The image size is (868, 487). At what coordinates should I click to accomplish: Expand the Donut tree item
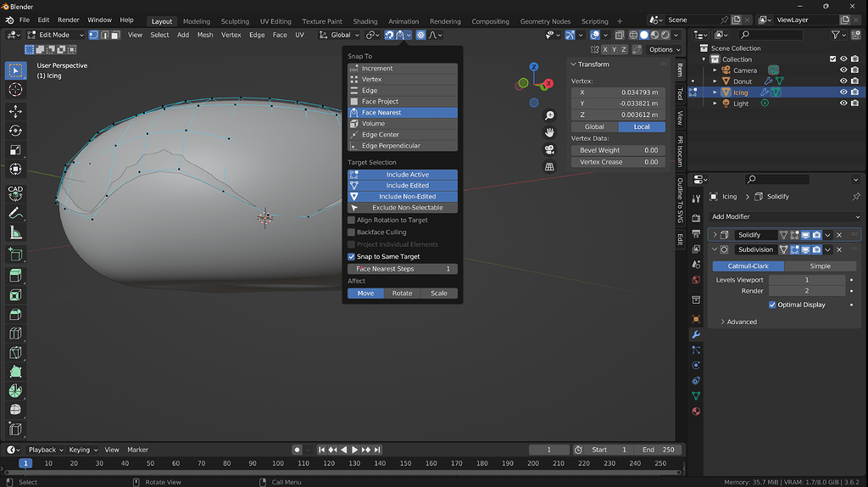pyautogui.click(x=715, y=81)
